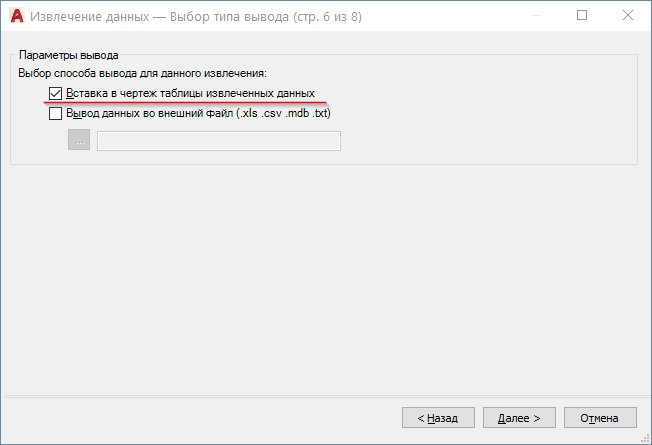Close the data extraction wizard with X
This screenshot has height=445, width=652.
coord(627,15)
